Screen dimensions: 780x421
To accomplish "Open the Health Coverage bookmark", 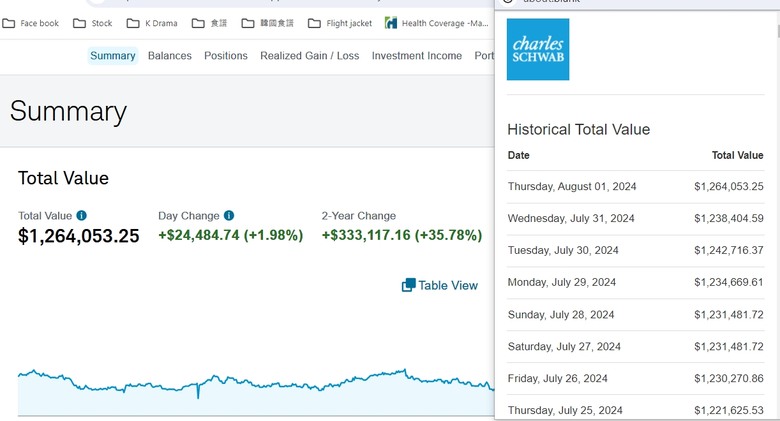I will tap(437, 23).
